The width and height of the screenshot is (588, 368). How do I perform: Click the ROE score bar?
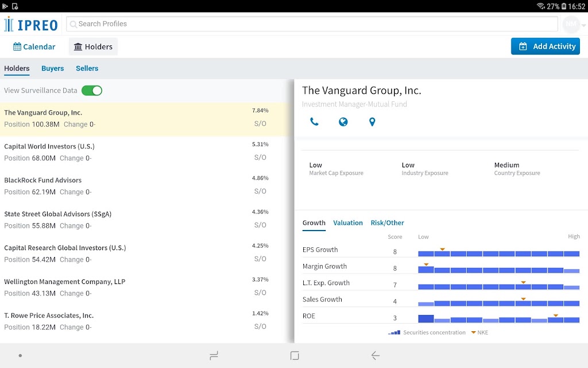[499, 319]
